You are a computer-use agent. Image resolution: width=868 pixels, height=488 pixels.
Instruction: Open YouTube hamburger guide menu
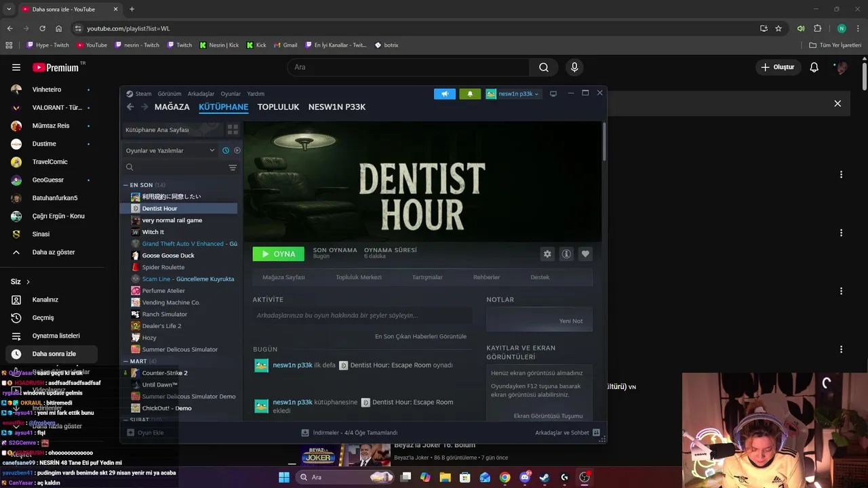pos(16,67)
